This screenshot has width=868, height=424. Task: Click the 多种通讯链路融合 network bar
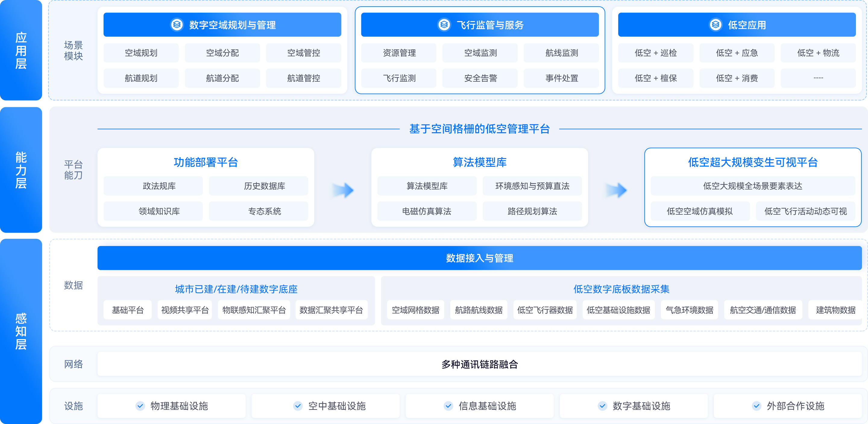(480, 364)
